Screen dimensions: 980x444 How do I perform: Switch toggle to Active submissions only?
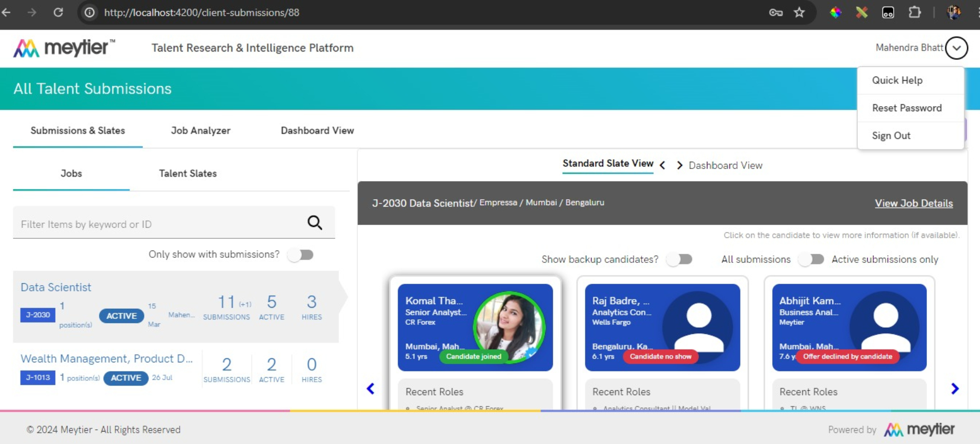pos(812,259)
